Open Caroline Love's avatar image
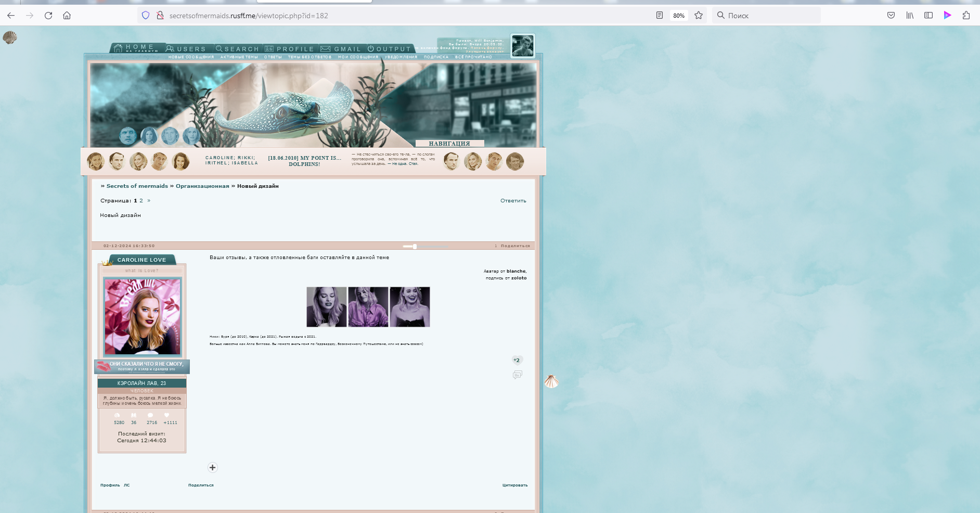 143,316
